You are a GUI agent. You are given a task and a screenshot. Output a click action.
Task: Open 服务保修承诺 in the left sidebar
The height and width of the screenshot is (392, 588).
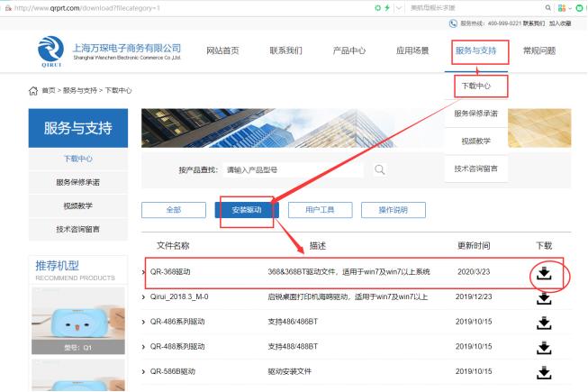[x=78, y=182]
